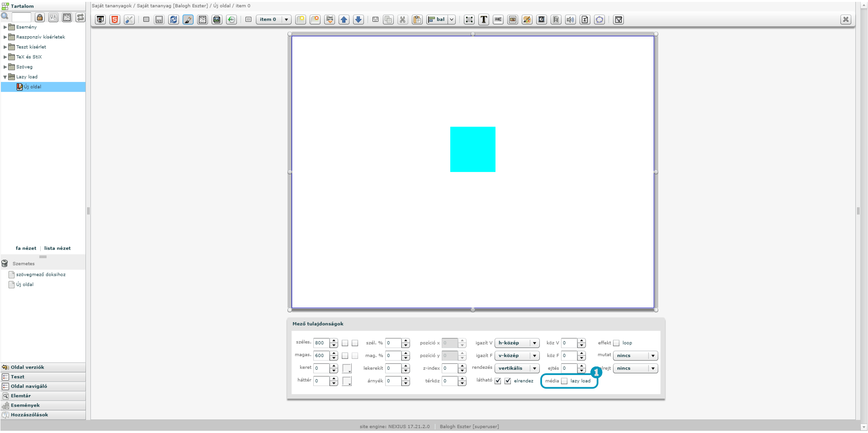
Task: Click the floppy disk save icon
Action: (159, 19)
